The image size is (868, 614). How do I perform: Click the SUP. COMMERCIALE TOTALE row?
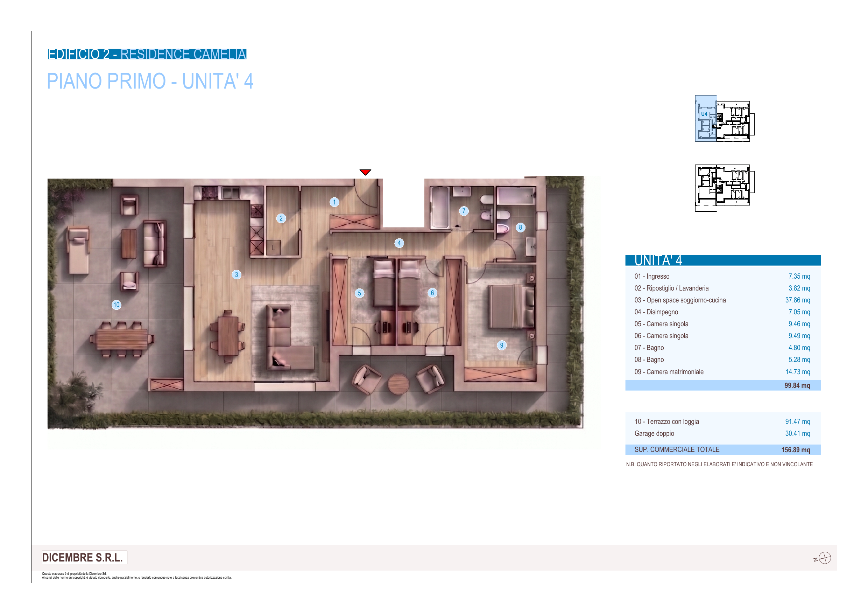[x=723, y=450]
